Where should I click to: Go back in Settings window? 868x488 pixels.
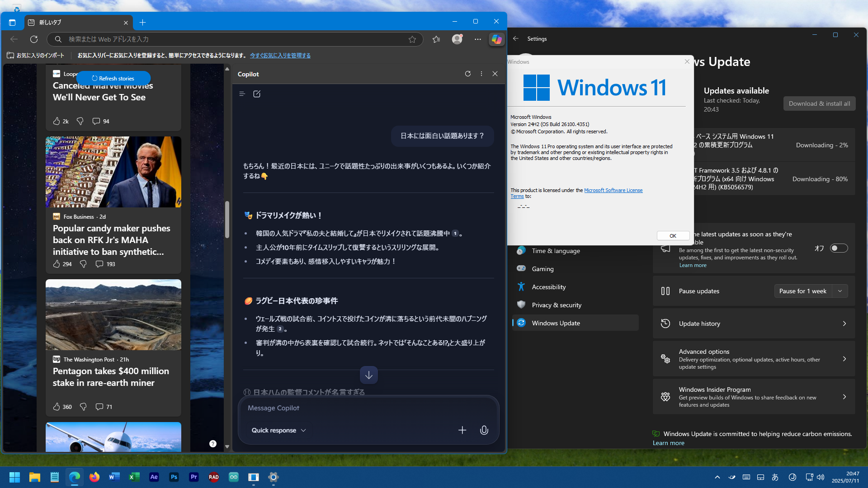(516, 39)
